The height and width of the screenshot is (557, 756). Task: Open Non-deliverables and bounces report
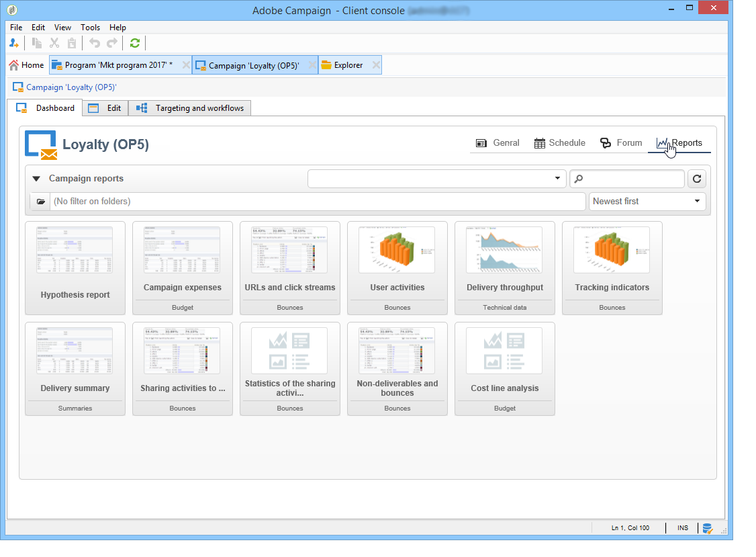pyautogui.click(x=397, y=369)
